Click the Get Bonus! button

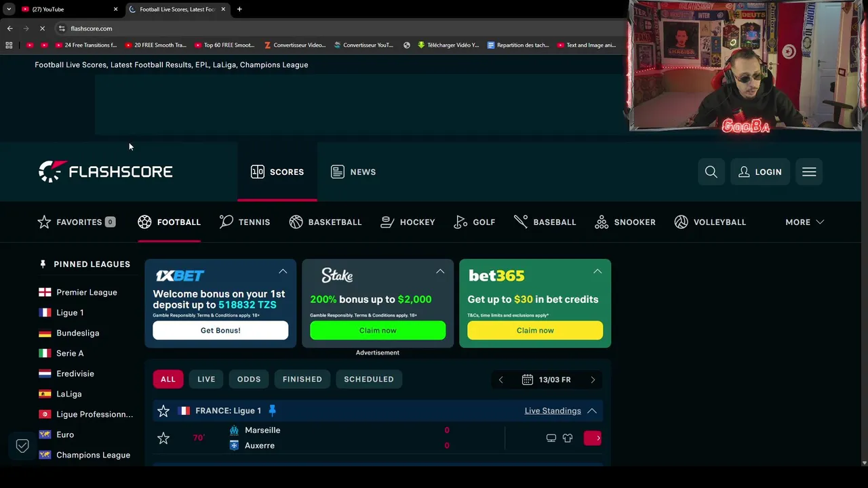[x=220, y=330]
